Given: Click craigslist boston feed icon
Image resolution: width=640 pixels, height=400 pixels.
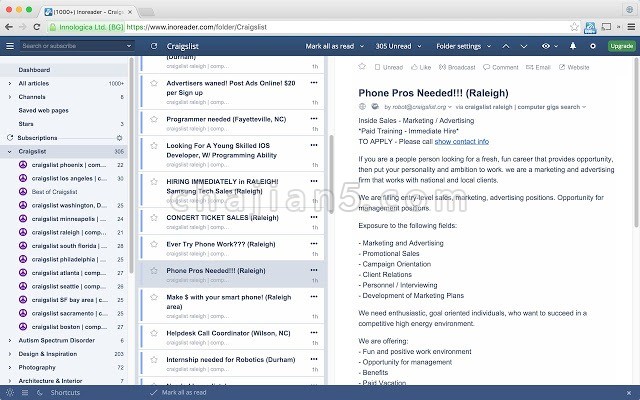Looking at the screenshot, I should tap(23, 327).
